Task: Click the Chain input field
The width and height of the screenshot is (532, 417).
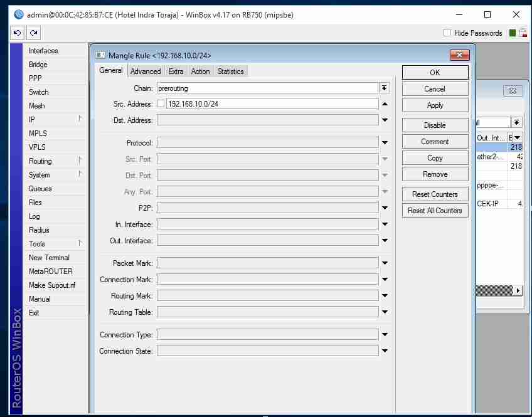Action: [x=267, y=88]
